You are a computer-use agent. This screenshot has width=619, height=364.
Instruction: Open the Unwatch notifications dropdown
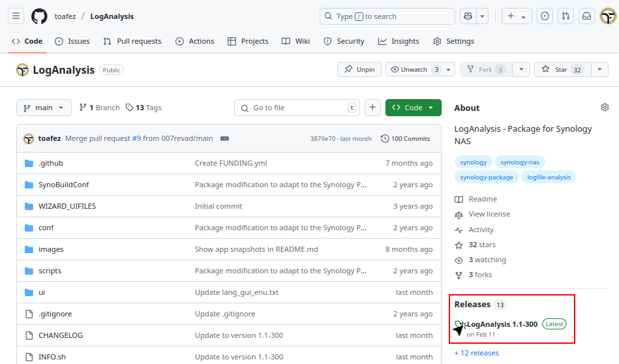[x=414, y=69]
